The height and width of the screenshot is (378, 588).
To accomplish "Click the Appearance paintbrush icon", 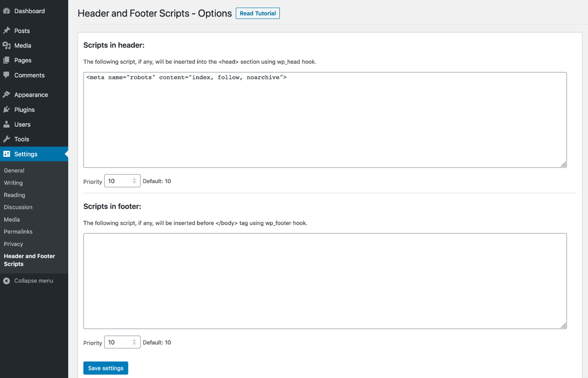I will coord(7,94).
